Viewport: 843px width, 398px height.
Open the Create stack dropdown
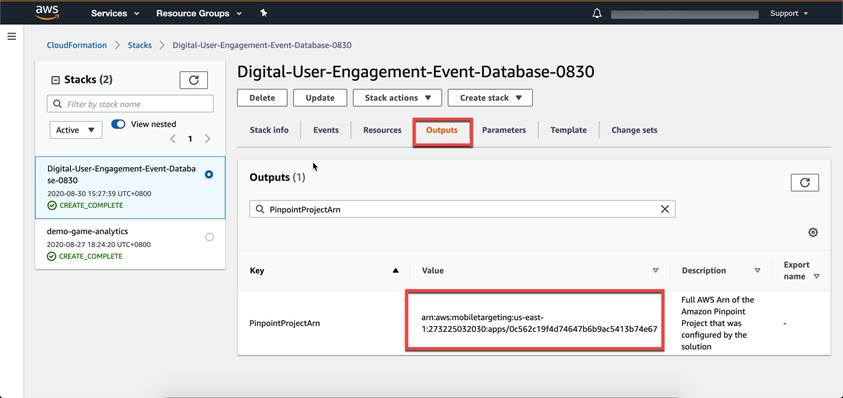490,98
